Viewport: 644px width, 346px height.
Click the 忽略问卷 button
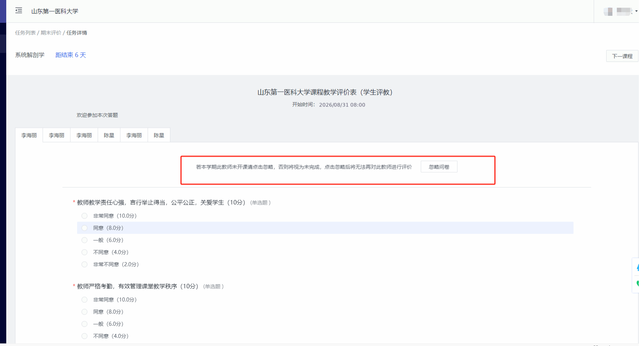[439, 167]
